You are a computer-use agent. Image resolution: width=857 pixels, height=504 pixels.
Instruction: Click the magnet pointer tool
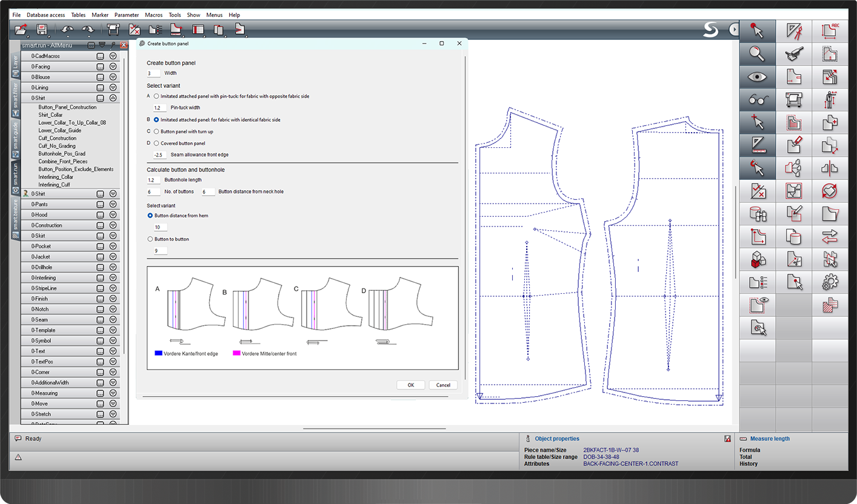pyautogui.click(x=758, y=168)
